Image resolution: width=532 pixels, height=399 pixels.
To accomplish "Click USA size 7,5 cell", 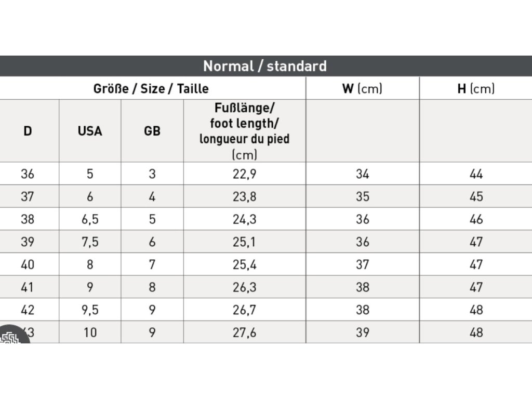I will click(90, 242).
